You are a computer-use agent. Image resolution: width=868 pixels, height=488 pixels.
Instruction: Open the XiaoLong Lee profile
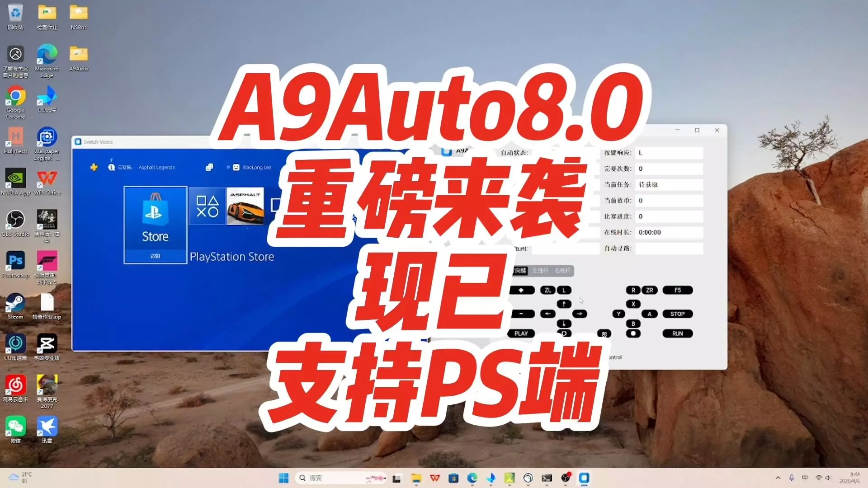(x=252, y=167)
